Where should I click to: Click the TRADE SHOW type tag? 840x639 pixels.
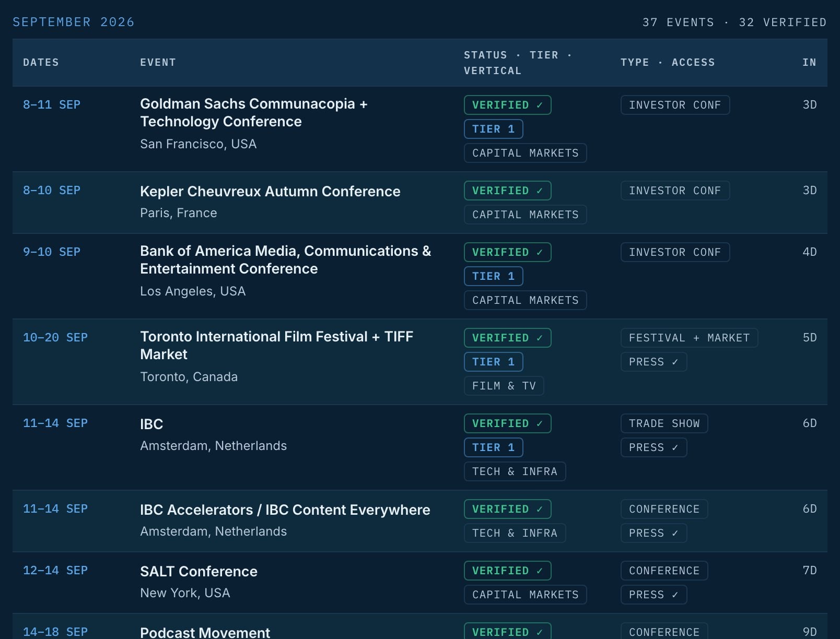click(664, 423)
